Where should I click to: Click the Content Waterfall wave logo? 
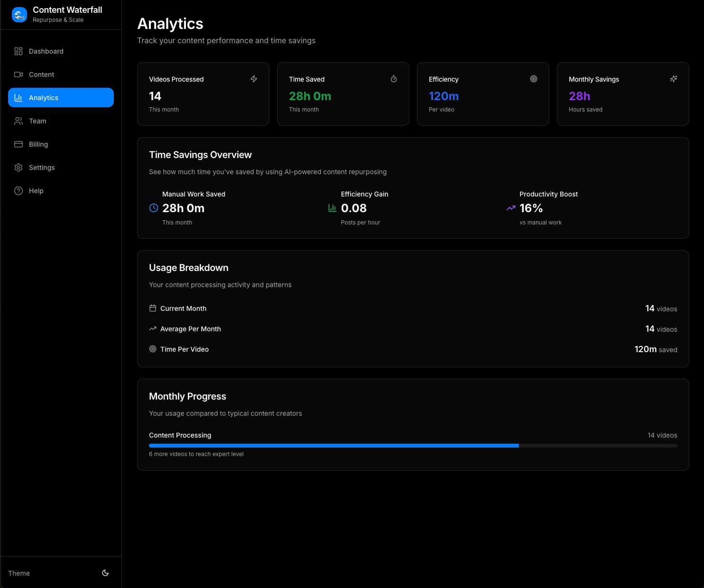click(x=19, y=15)
